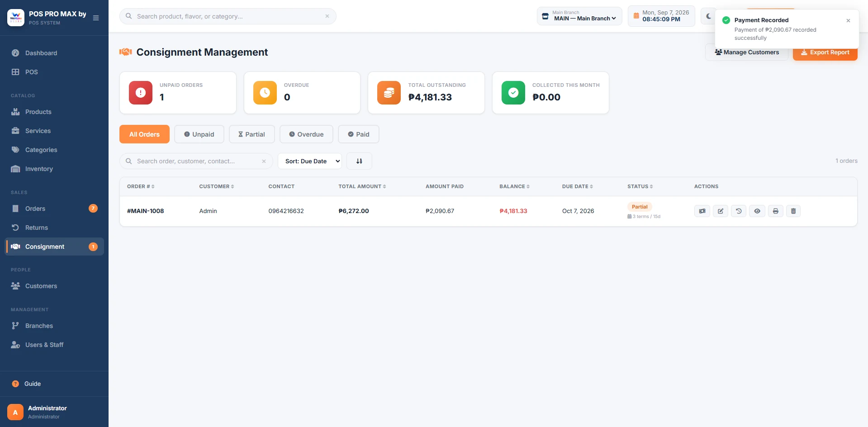Open Dashboard in sidebar
The image size is (868, 427).
click(54, 53)
